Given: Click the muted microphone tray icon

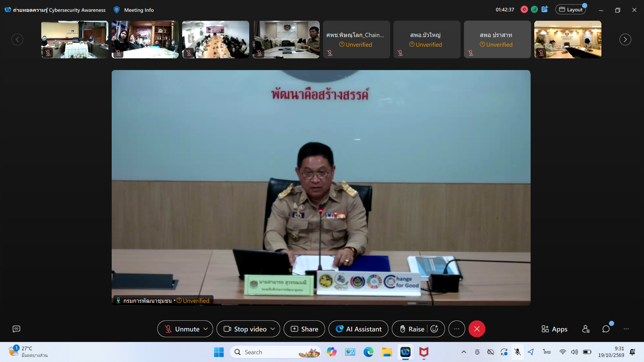Looking at the screenshot, I should pos(518,352).
